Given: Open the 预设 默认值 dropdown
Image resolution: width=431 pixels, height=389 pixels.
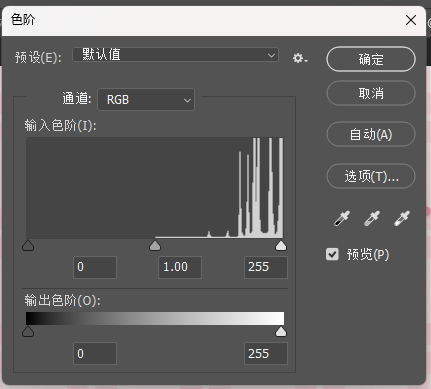Looking at the screenshot, I should click(x=175, y=55).
